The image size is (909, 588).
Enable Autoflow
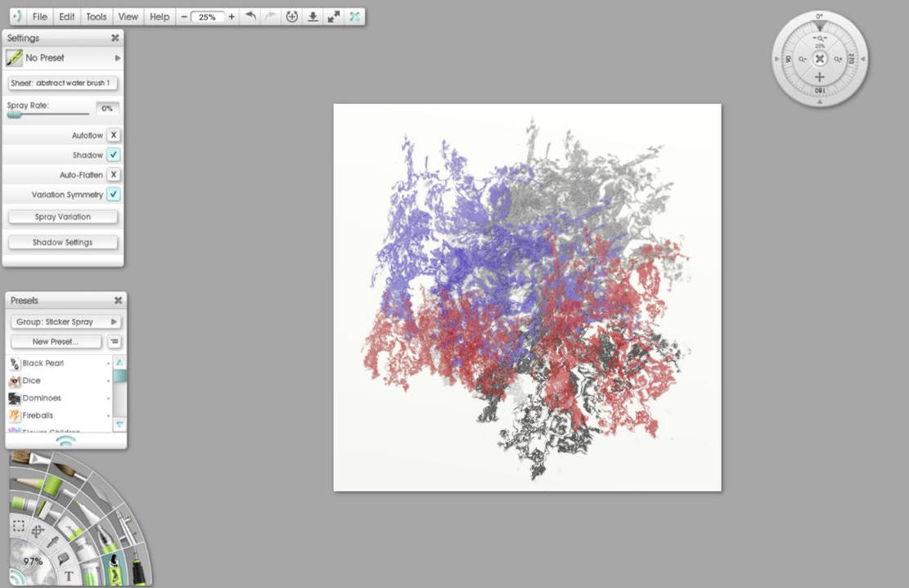(x=114, y=134)
